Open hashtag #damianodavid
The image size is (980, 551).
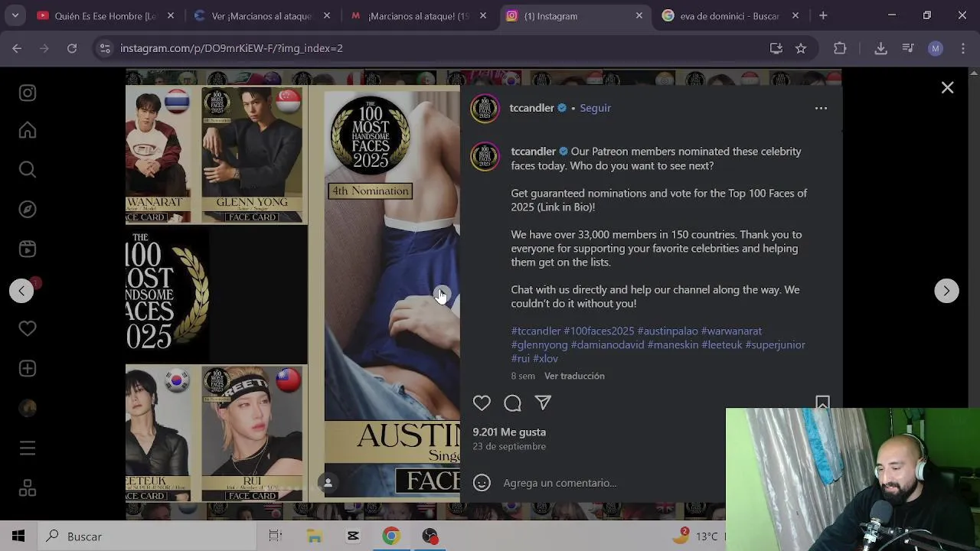coord(607,344)
